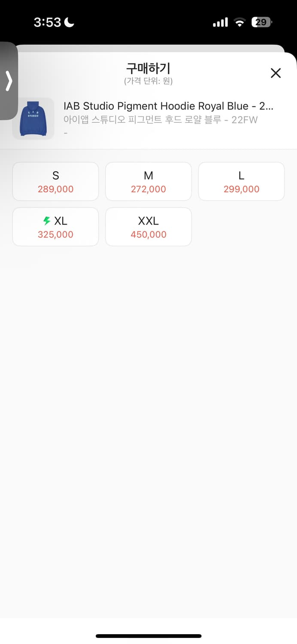Tap the side chevron handle on left edge
This screenshot has width=297, height=644.
pos(9,81)
